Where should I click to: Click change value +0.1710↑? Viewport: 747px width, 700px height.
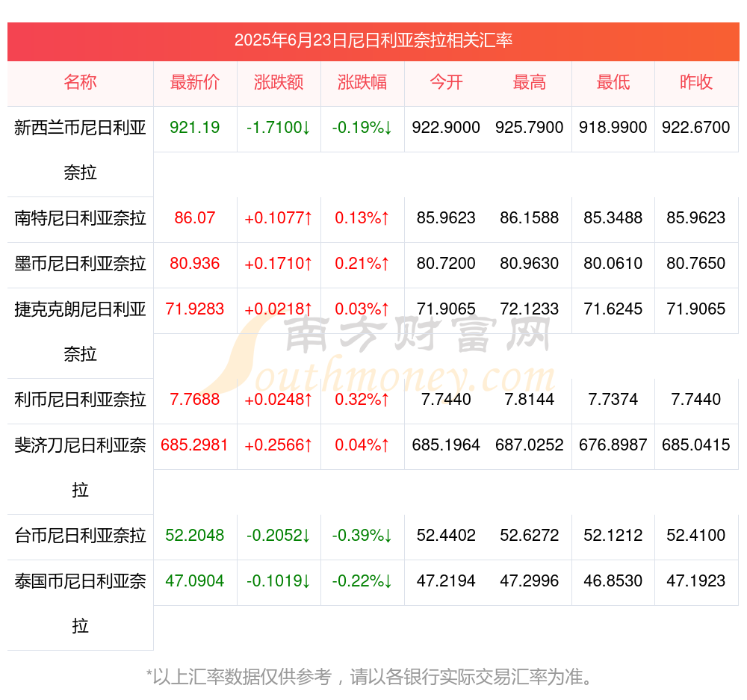click(279, 264)
